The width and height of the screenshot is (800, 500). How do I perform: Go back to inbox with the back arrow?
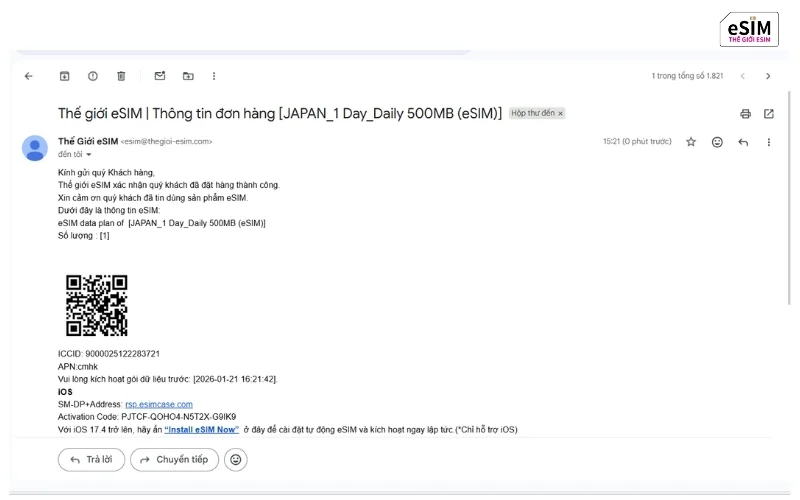29,76
